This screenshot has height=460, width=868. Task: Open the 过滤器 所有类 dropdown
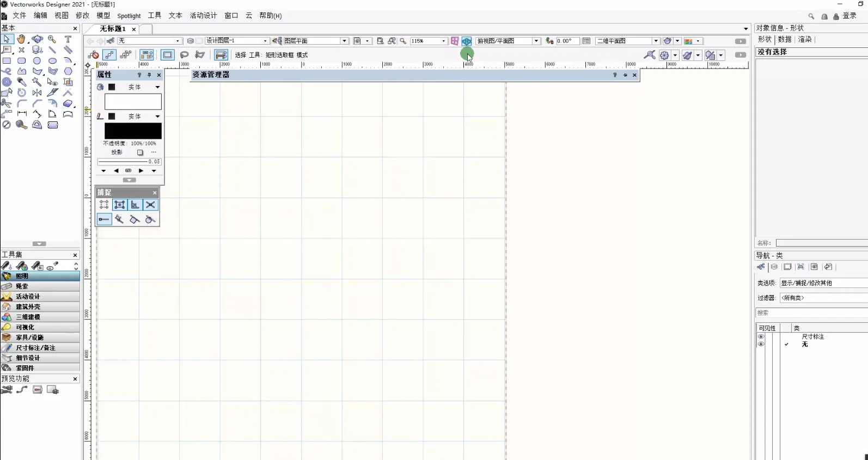coord(823,298)
